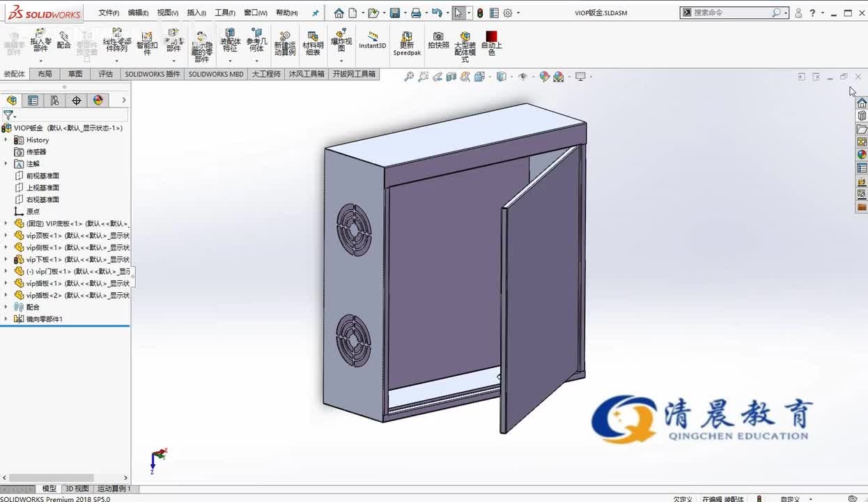
Task: Select the 原点 (Origin) tree item
Action: pos(33,211)
